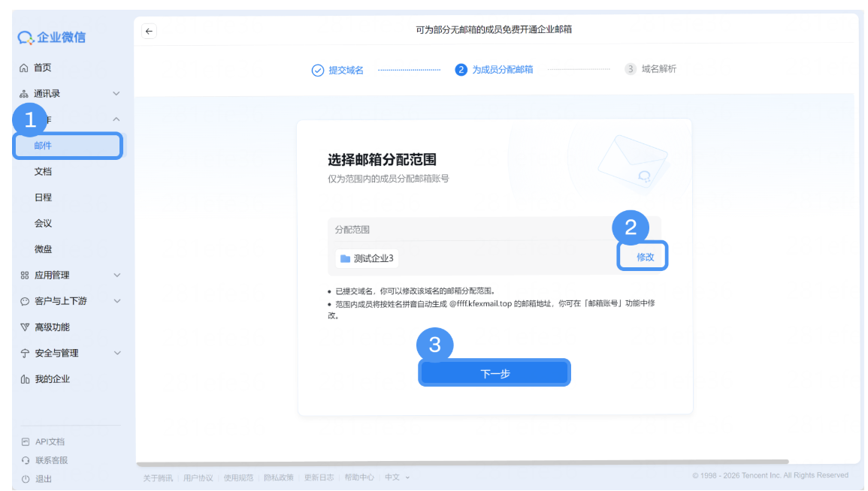Screen dimensions: 868x491
Task: Click the 分配范围 label
Action: click(x=352, y=230)
